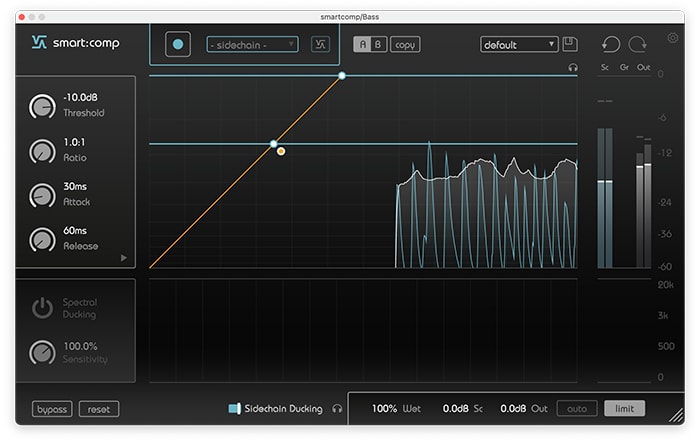Open settings gear icon

click(x=672, y=38)
